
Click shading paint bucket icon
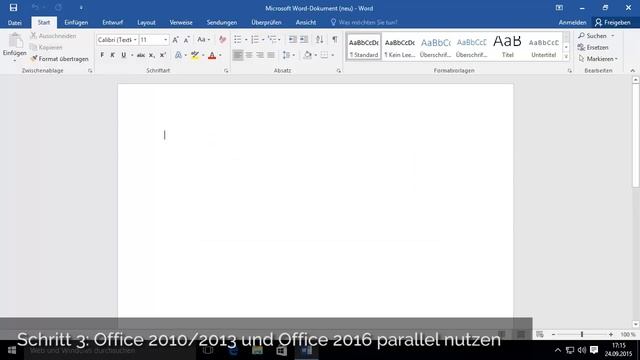click(308, 55)
